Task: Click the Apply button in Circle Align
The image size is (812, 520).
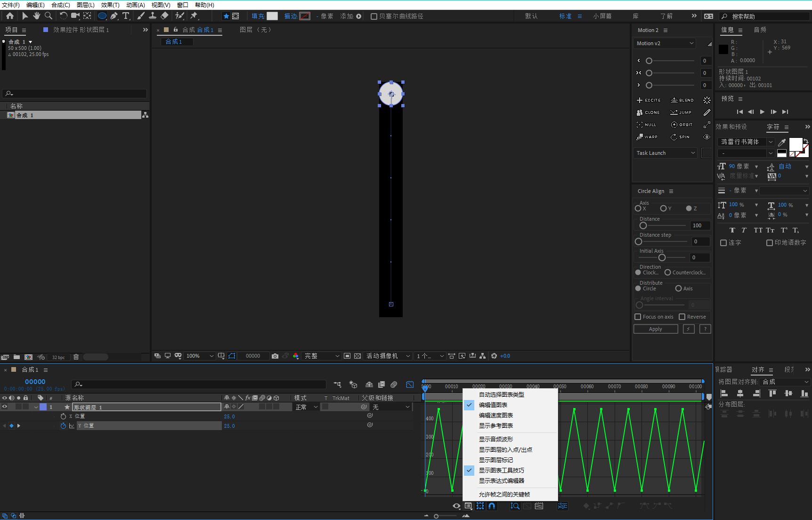Action: pyautogui.click(x=656, y=329)
